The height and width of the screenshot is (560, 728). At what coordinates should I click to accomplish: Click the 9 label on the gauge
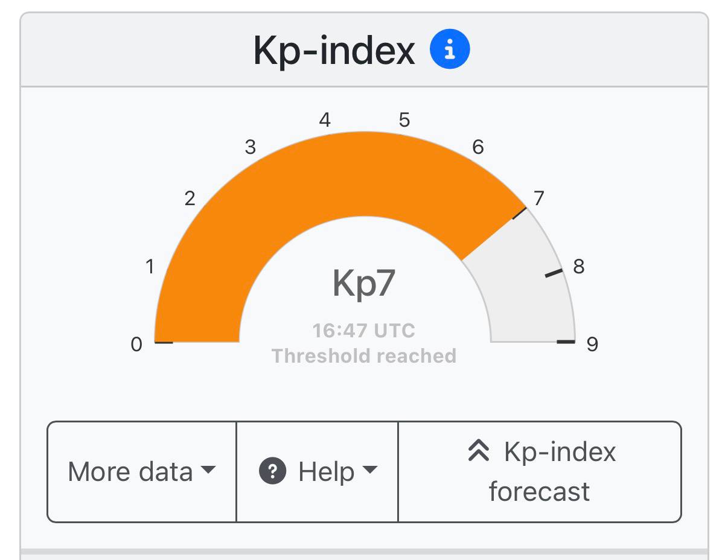tap(592, 344)
